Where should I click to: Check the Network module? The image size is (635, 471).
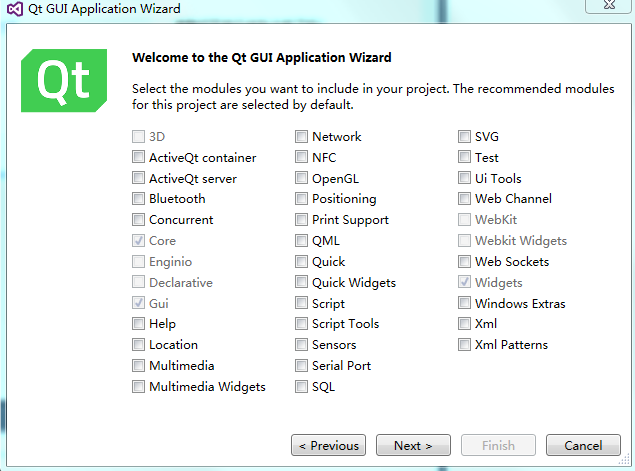coord(301,136)
